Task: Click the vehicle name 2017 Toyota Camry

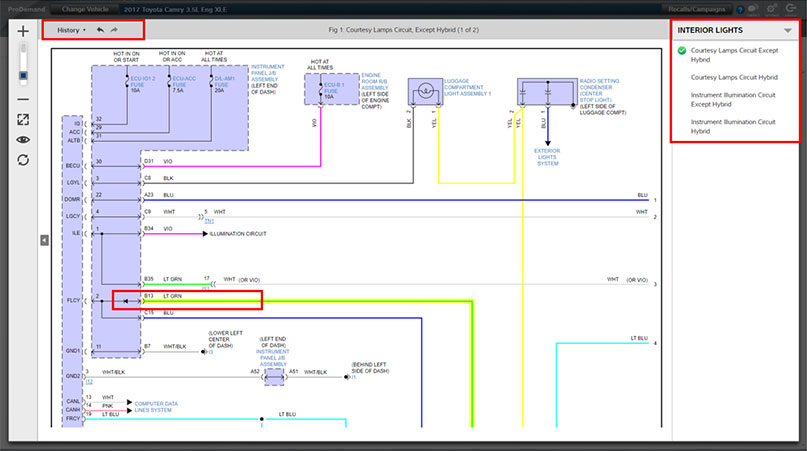Action: 175,9
